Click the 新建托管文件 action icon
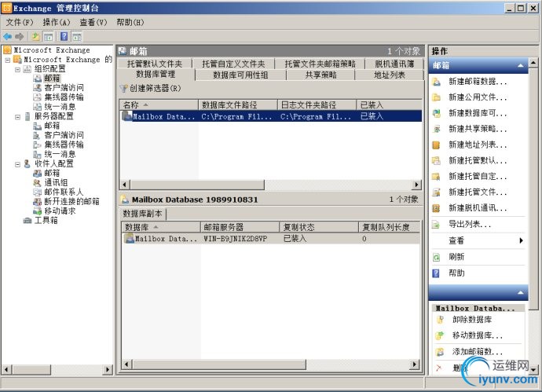This screenshot has height=392, width=542. click(437, 192)
